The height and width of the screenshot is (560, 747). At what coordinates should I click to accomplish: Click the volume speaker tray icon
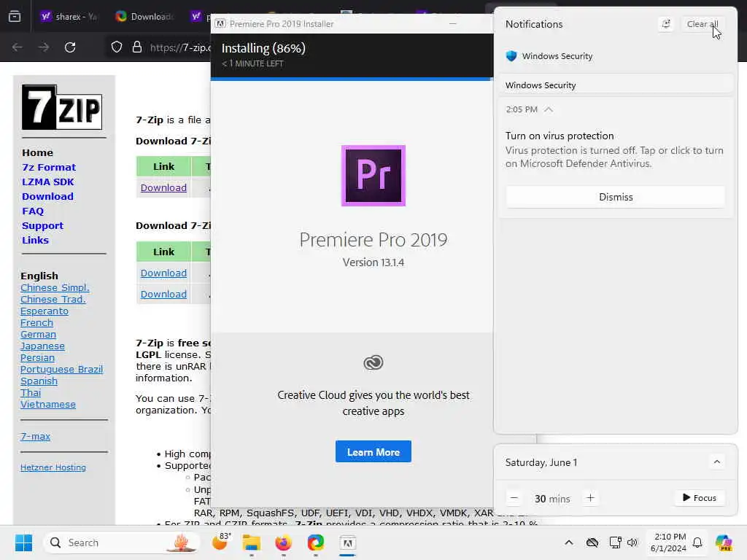click(x=632, y=542)
